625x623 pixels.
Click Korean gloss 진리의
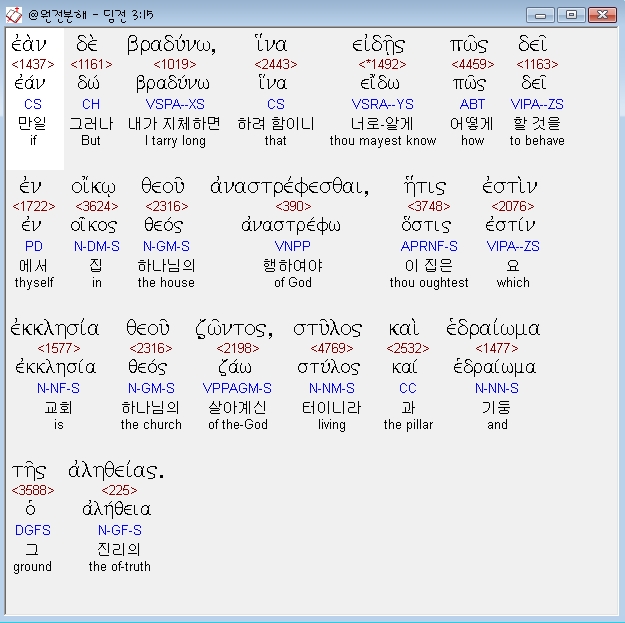[119, 549]
